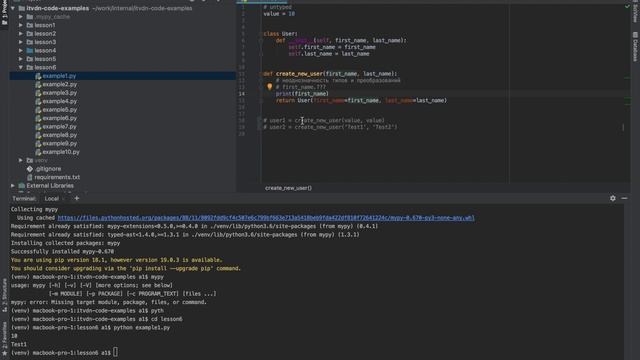This screenshot has width=640, height=360.
Task: Click 'Collecting mypy' terminal line
Action: click(34, 209)
